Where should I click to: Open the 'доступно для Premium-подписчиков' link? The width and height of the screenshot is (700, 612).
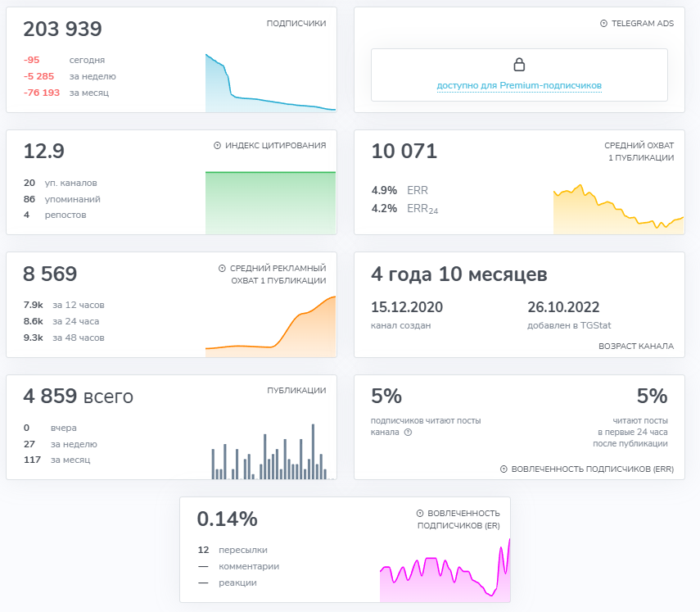click(x=519, y=85)
